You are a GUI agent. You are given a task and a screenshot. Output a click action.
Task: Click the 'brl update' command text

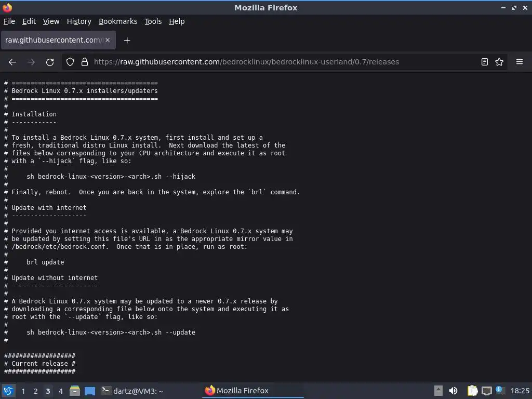[x=45, y=262]
